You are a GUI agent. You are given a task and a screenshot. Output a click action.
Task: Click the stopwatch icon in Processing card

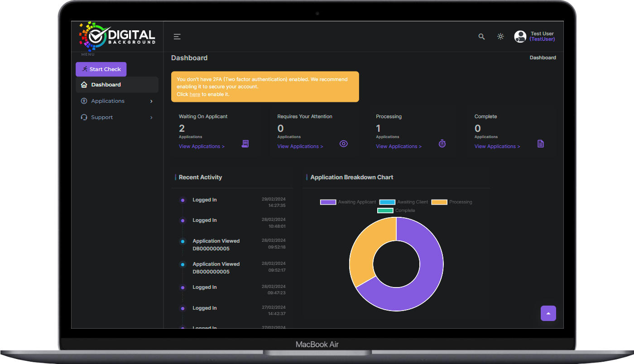click(x=442, y=144)
